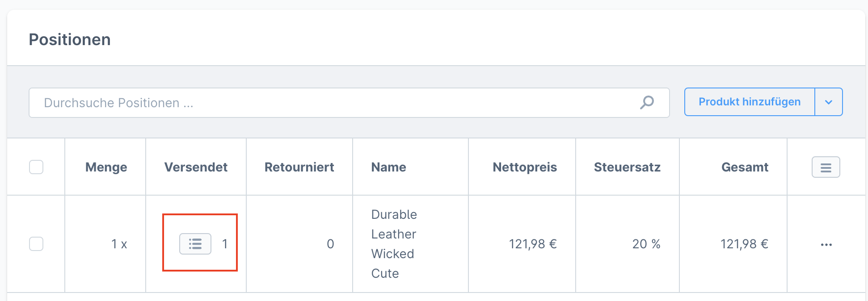Select the Menge column header

coord(106,167)
